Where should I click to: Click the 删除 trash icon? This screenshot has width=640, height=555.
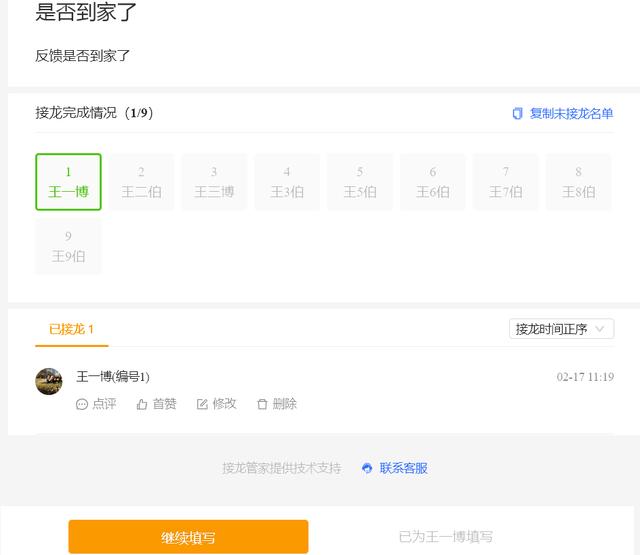[x=262, y=404]
